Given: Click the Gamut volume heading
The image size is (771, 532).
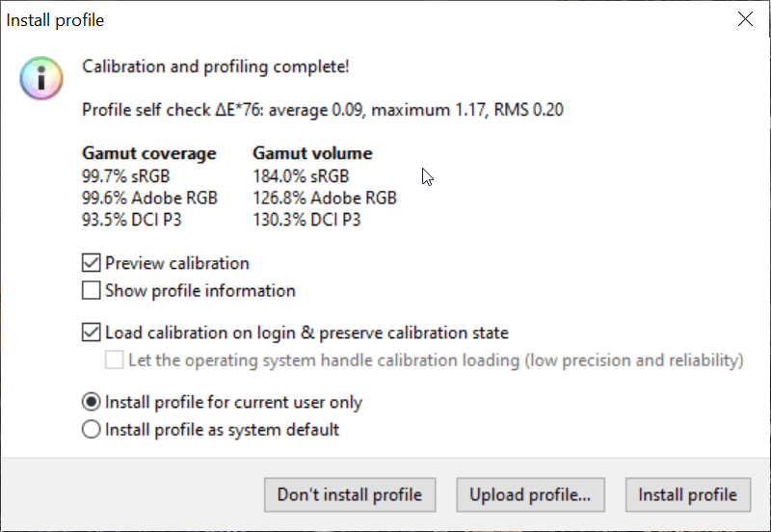Looking at the screenshot, I should point(312,153).
